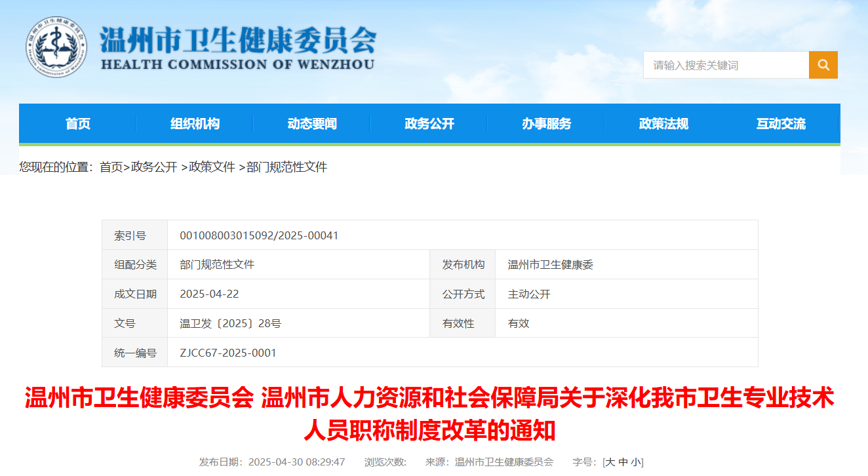Click the index number 001008003015092/2025-00041 cell
Viewport: 868px width, 476px height.
[258, 235]
